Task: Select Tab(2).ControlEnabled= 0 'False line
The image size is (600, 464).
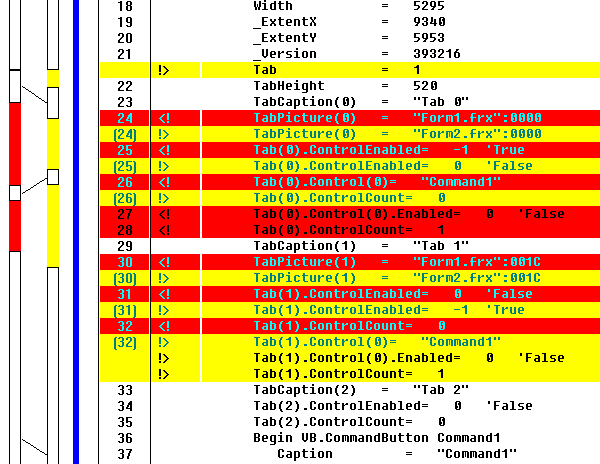Action: pos(393,406)
